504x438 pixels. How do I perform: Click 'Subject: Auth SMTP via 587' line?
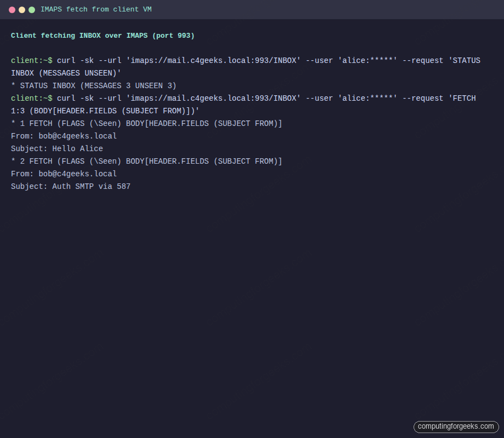point(71,186)
